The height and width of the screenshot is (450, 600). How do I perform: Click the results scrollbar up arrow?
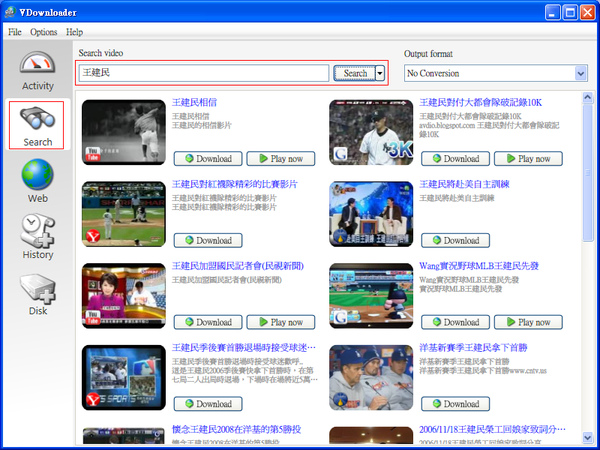point(588,98)
